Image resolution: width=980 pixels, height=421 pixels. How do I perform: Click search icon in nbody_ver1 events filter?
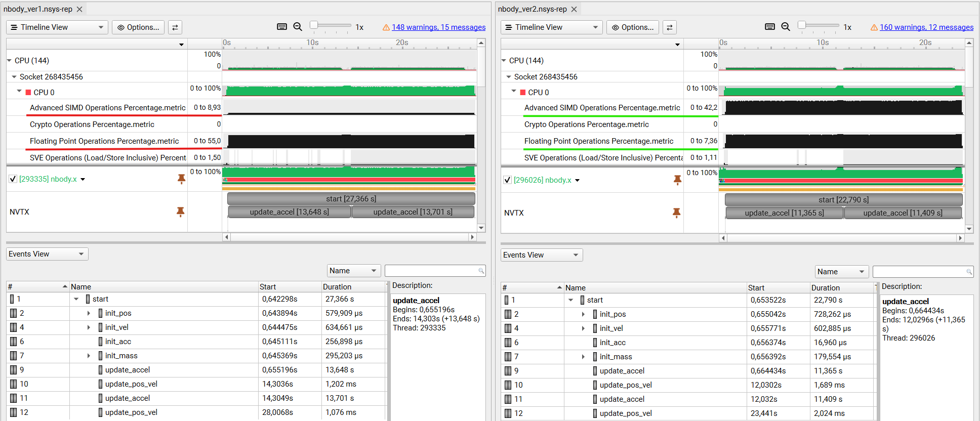pyautogui.click(x=481, y=271)
